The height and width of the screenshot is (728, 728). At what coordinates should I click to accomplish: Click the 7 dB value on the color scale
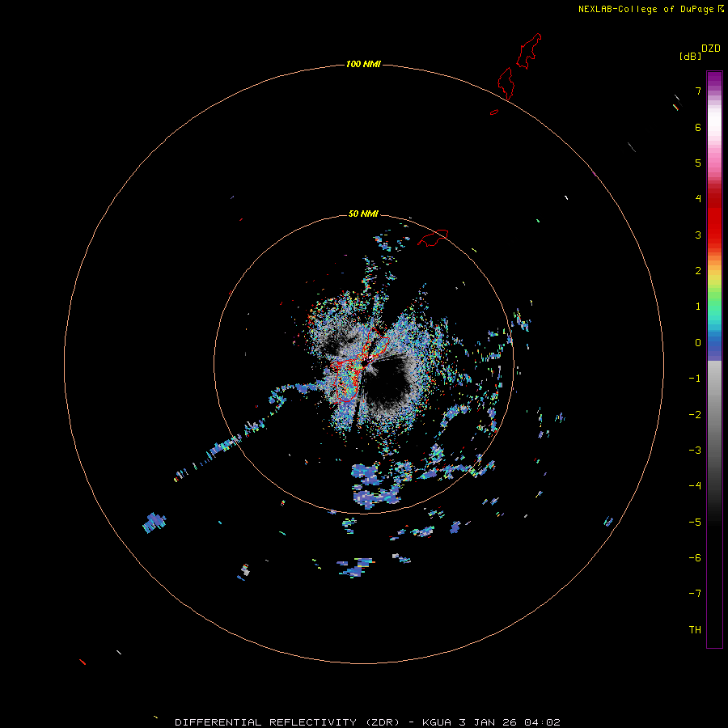click(698, 91)
